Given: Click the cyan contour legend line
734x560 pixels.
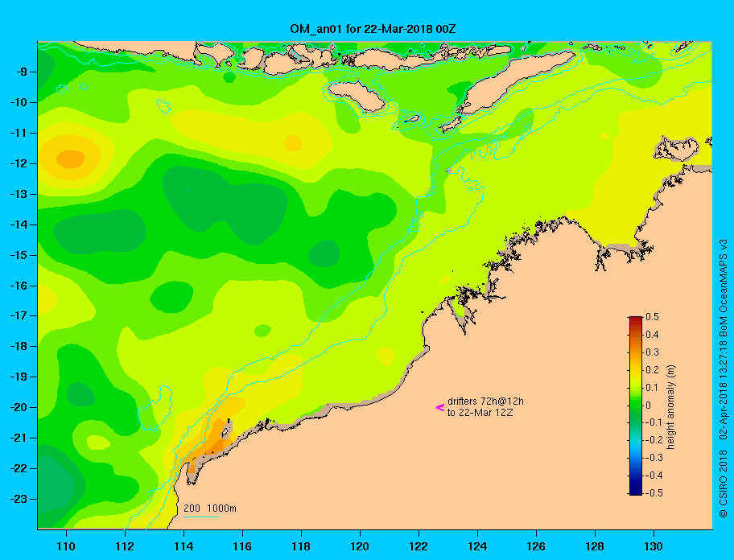Looking at the screenshot, I should point(201,517).
